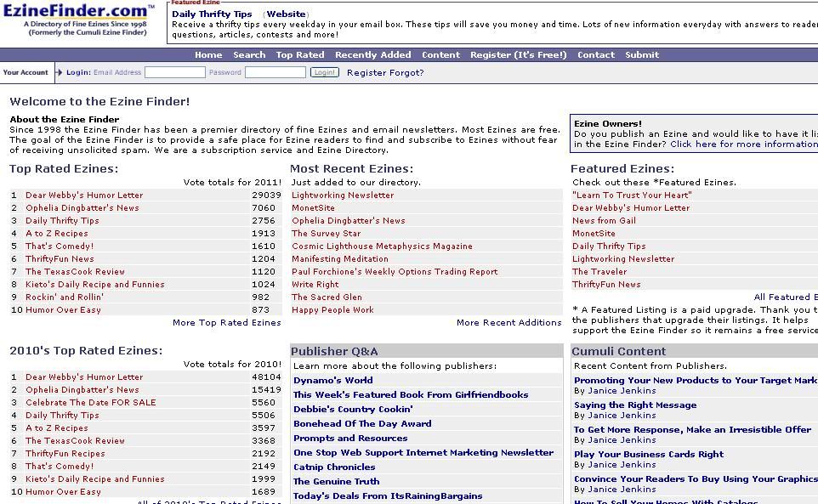818x504 pixels.
Task: Open the Home menu item
Action: coord(208,54)
